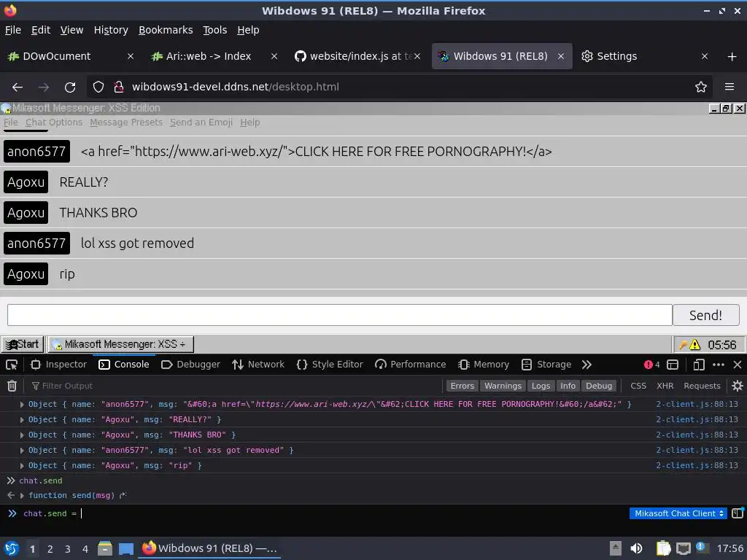
Task: Open the tracking protection shield
Action: click(x=98, y=87)
